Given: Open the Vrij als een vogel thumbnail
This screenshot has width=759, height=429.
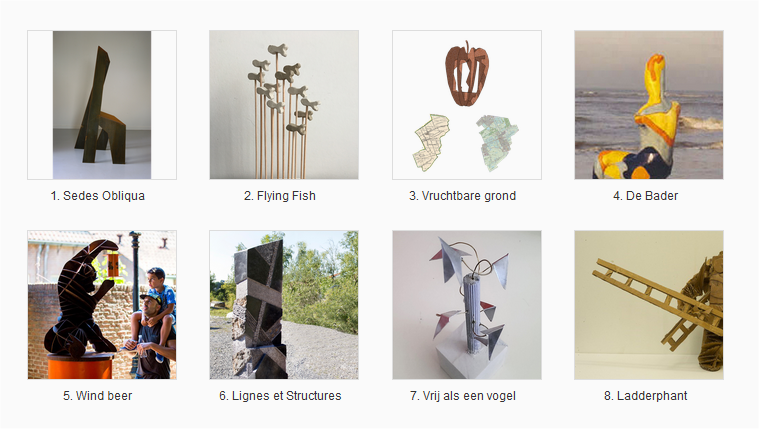Looking at the screenshot, I should click(467, 305).
